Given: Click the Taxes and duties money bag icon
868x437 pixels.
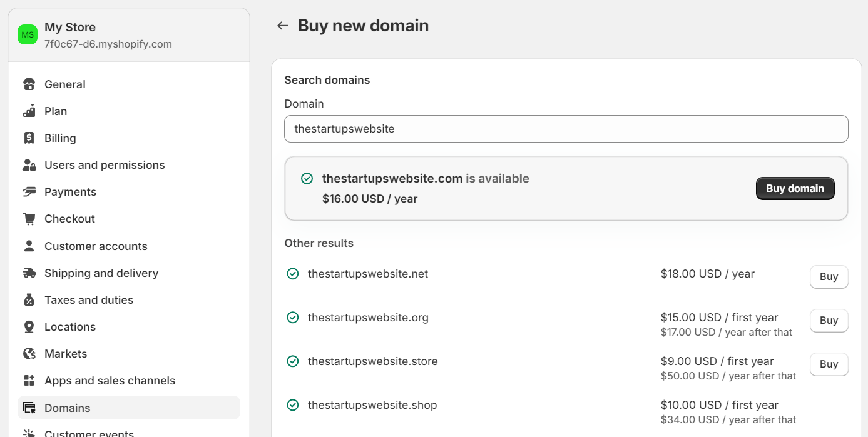Looking at the screenshot, I should [x=29, y=299].
